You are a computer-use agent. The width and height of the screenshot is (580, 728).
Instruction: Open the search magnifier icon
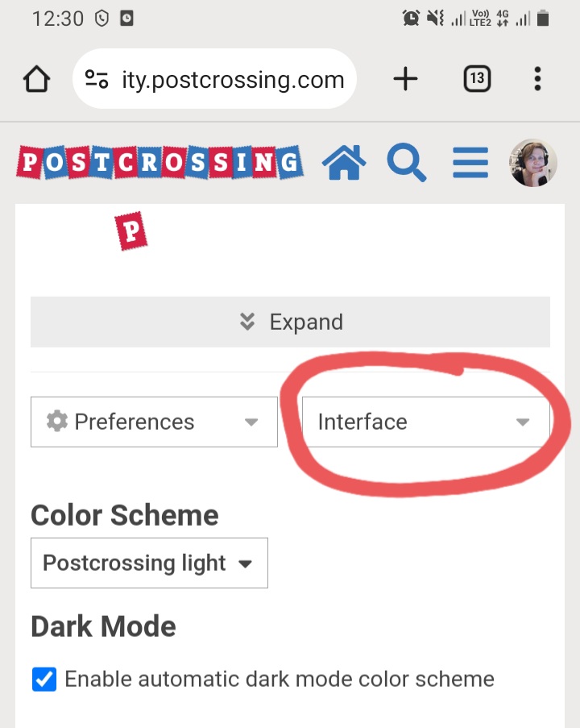(x=407, y=163)
